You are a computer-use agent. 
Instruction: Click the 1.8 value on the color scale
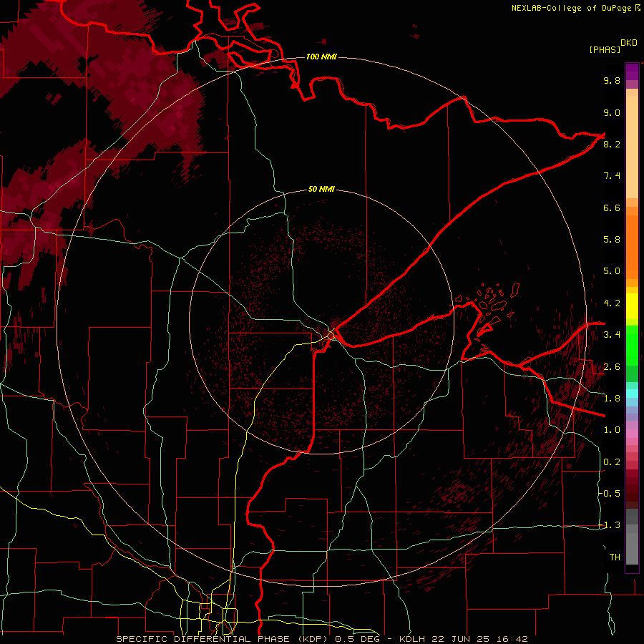[612, 399]
